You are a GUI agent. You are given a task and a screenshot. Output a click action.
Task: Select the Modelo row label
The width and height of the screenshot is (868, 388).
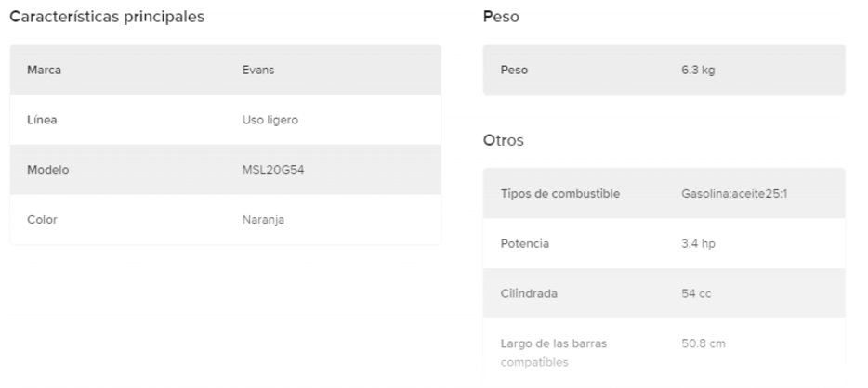(x=48, y=171)
